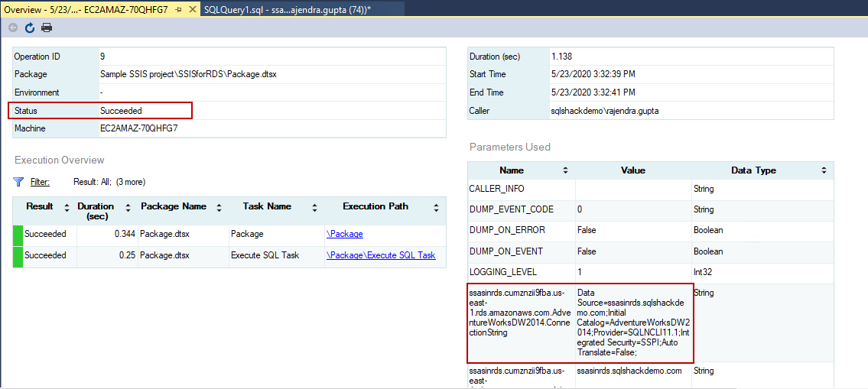
Task: Click the Environment field label
Action: click(x=37, y=92)
